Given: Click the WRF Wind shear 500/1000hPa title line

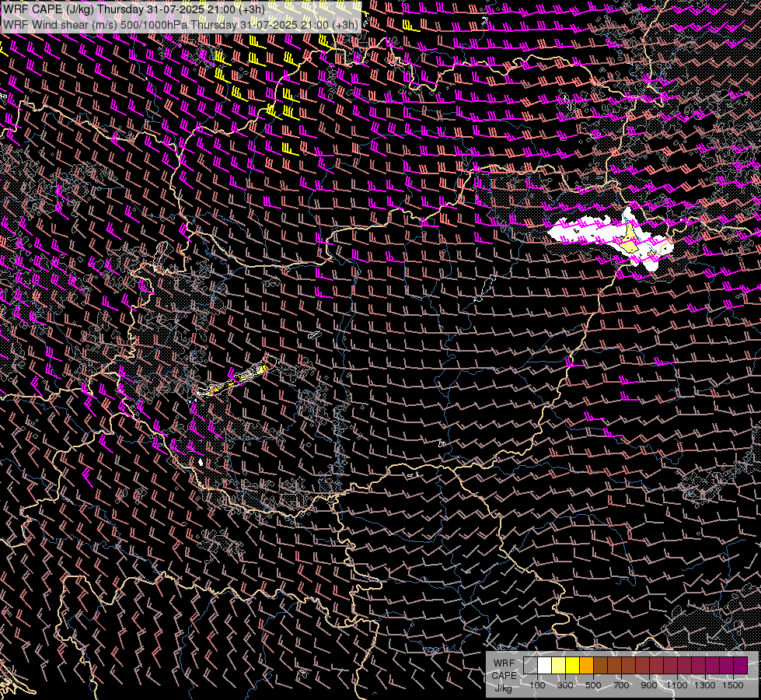Looking at the screenshot, I should [180, 25].
